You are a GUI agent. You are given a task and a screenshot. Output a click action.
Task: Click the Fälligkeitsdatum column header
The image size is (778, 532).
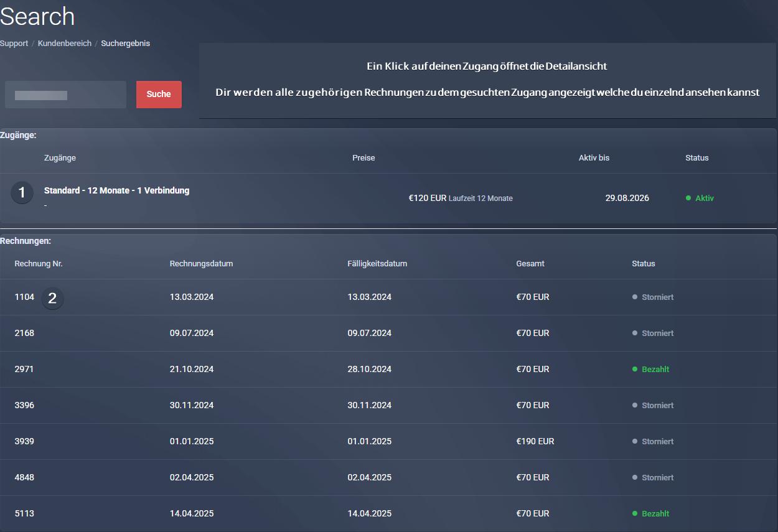coord(377,264)
